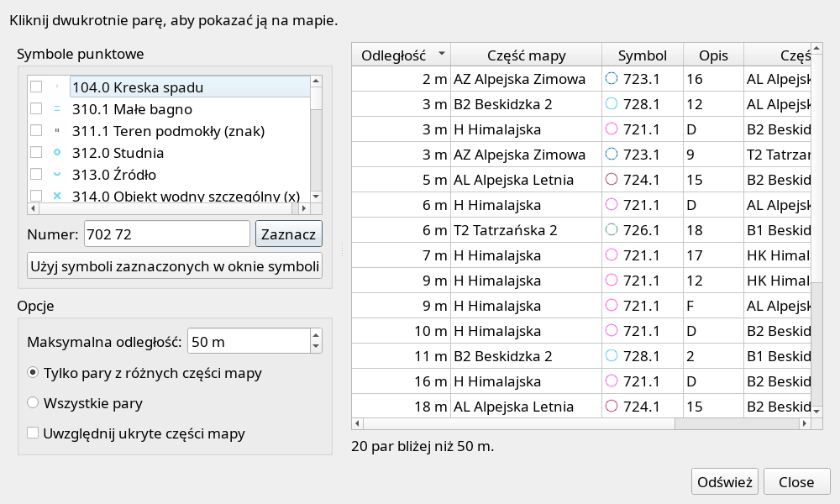Click 721.1 circle icon in 6 m Himalajska row
The width and height of the screenshot is (840, 504).
point(612,205)
